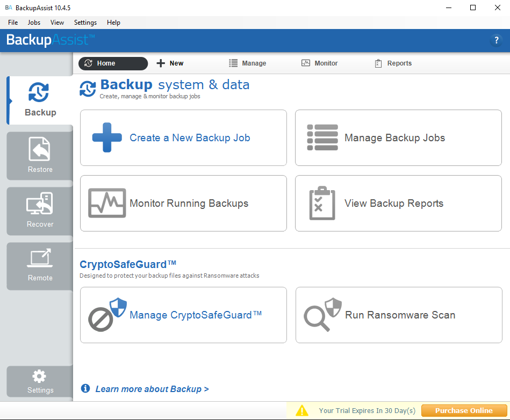Click the ransomware protection description text
510x420 pixels.
click(x=169, y=276)
